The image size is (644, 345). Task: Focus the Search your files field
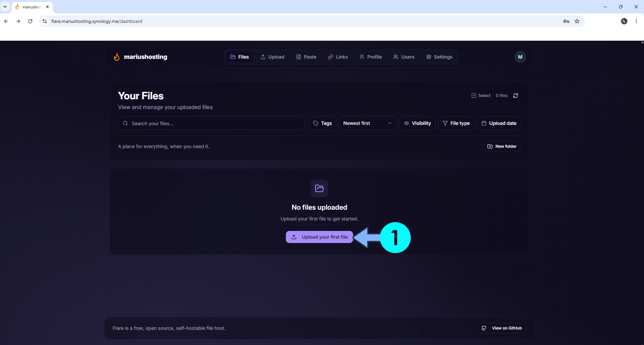coord(211,123)
